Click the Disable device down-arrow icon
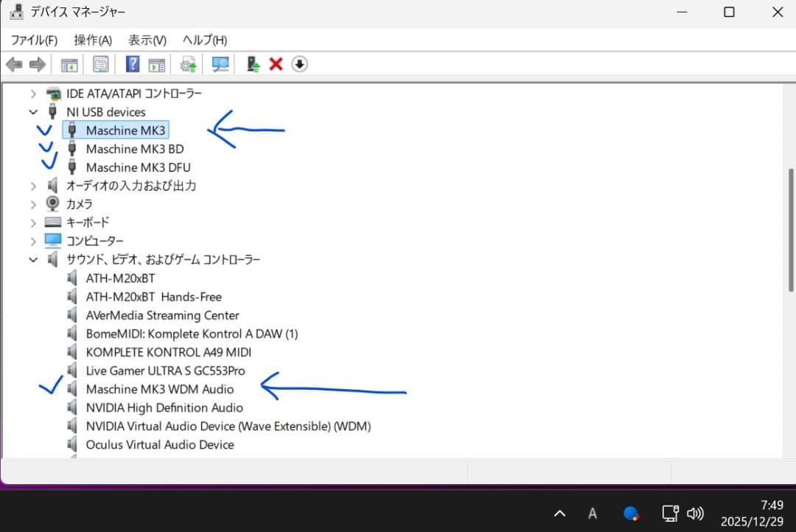The width and height of the screenshot is (796, 532). [299, 65]
